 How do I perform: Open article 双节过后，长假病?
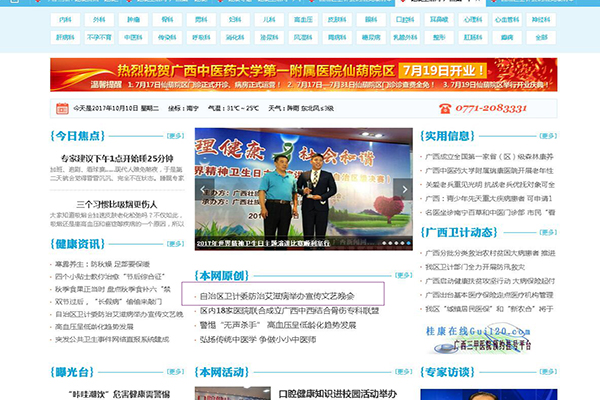(x=108, y=302)
